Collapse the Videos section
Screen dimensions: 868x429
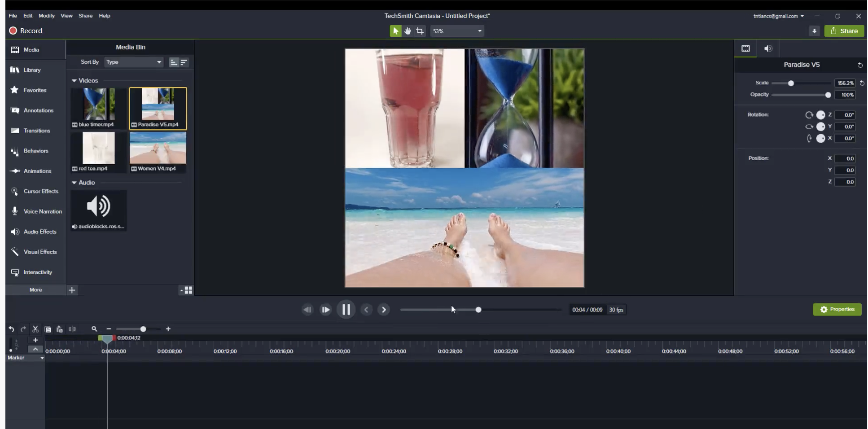[74, 81]
